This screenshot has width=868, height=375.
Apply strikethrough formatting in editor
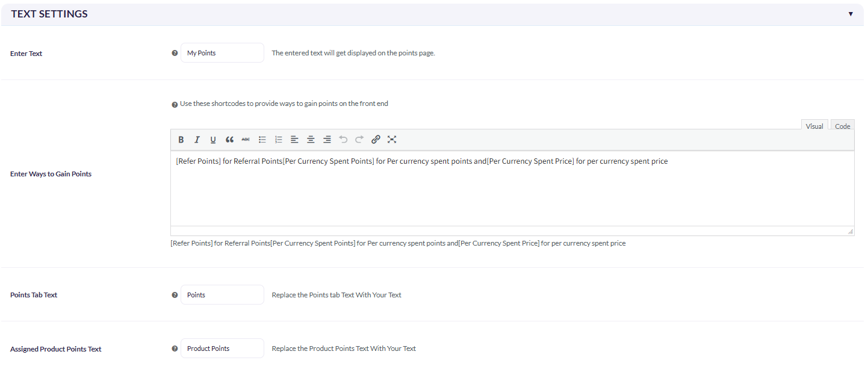(x=246, y=140)
